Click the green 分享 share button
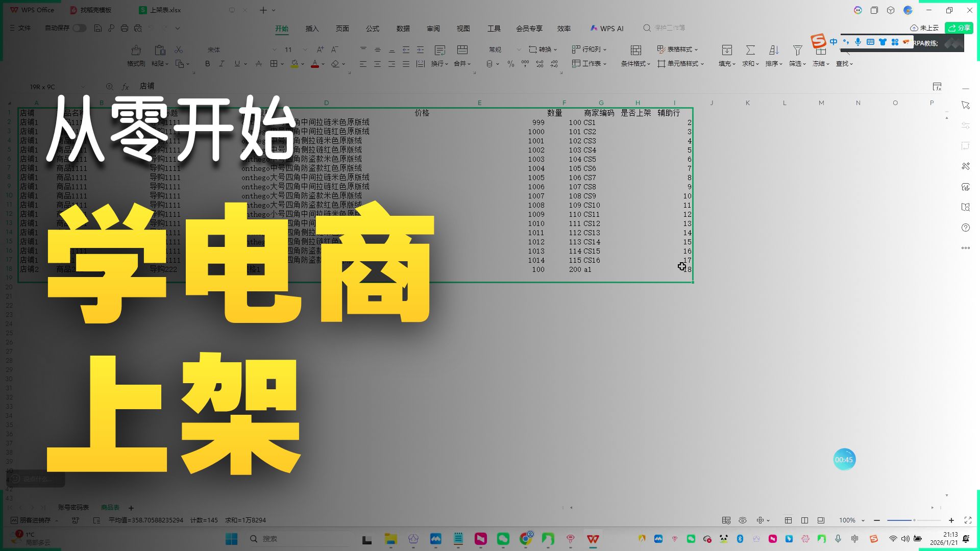The image size is (980, 551). [x=959, y=28]
